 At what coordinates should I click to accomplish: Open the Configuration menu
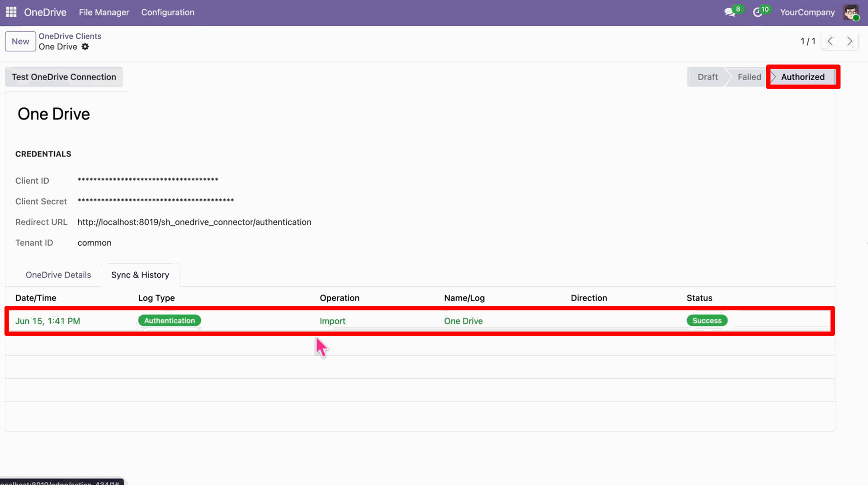pos(168,12)
